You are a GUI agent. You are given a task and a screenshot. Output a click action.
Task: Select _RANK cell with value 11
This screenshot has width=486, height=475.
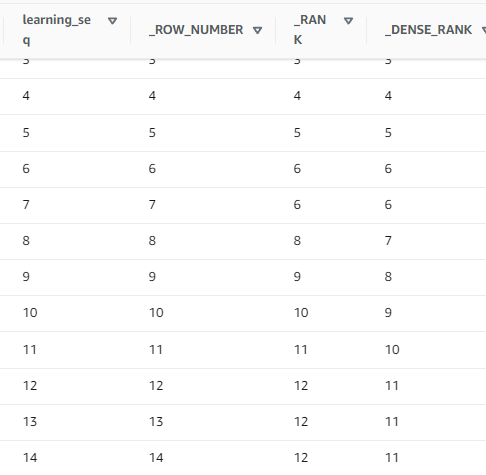301,350
